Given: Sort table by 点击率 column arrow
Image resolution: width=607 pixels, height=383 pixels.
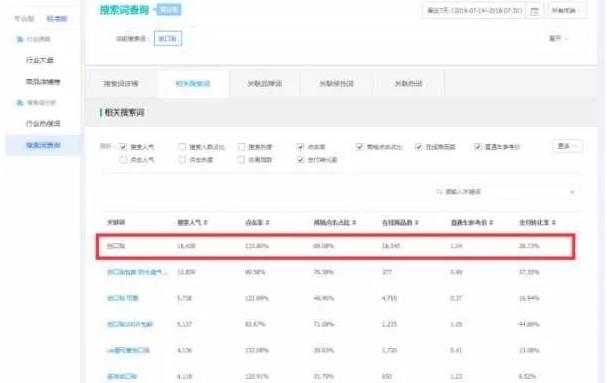Looking at the screenshot, I should (267, 222).
